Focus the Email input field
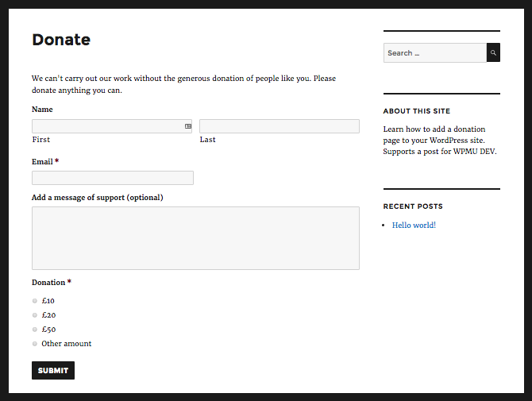The image size is (532, 401). coord(113,178)
